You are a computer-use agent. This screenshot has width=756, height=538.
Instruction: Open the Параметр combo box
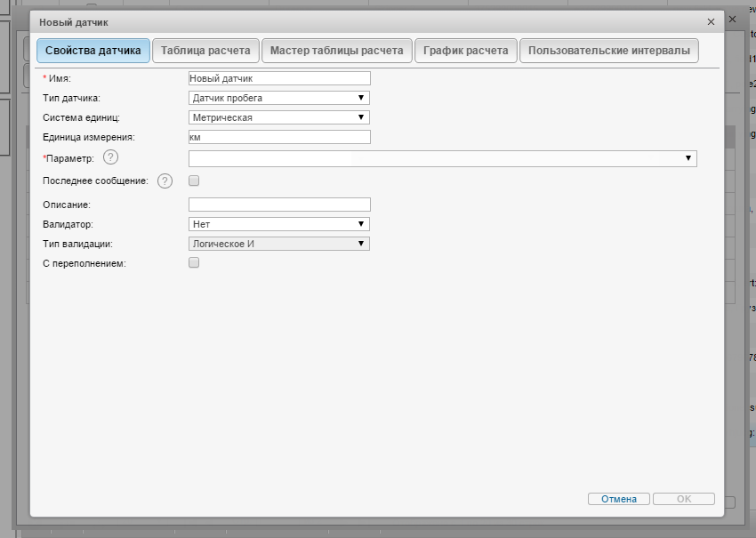point(442,158)
